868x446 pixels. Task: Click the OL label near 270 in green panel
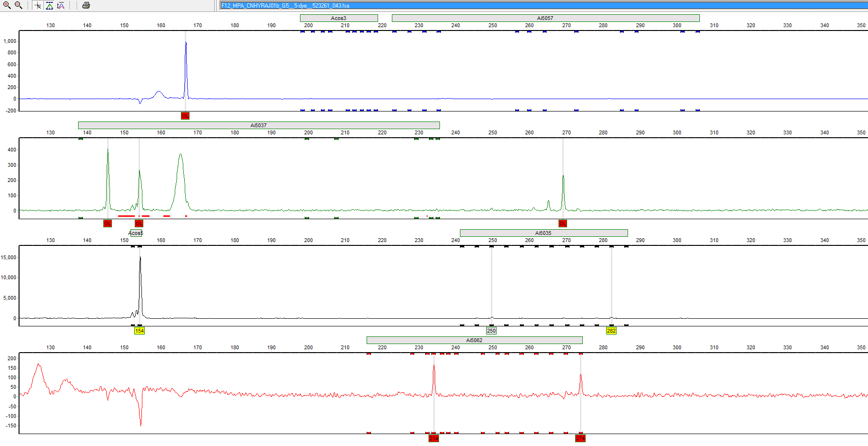pyautogui.click(x=563, y=223)
